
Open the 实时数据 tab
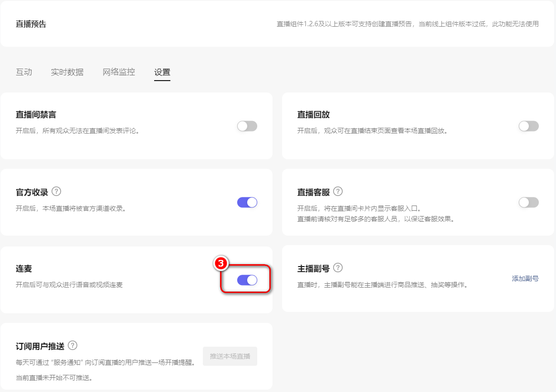67,72
